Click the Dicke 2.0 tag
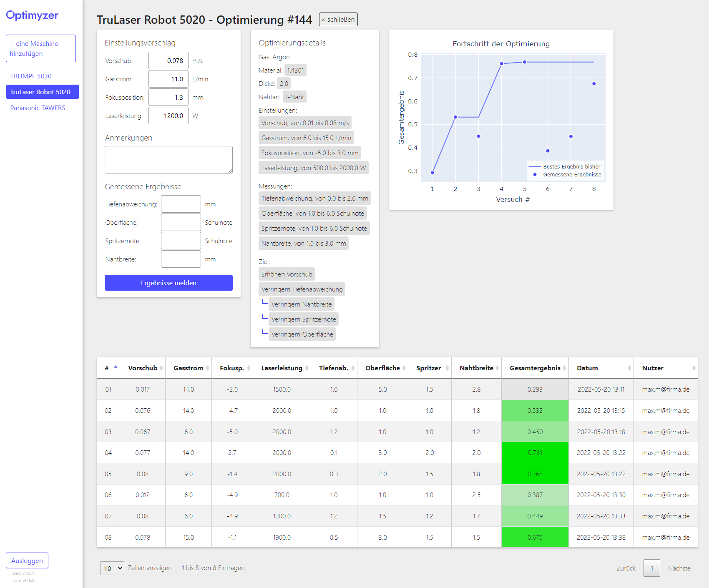 [x=284, y=83]
